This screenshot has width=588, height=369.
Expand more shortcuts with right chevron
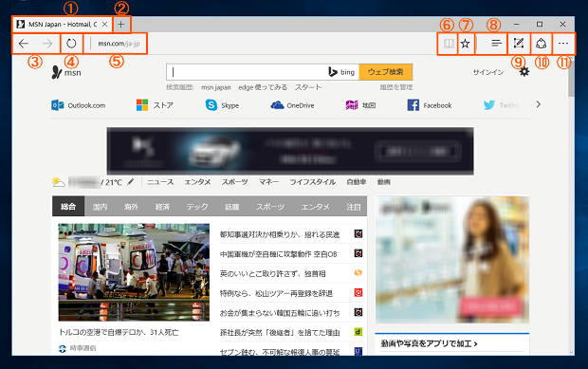click(x=539, y=104)
